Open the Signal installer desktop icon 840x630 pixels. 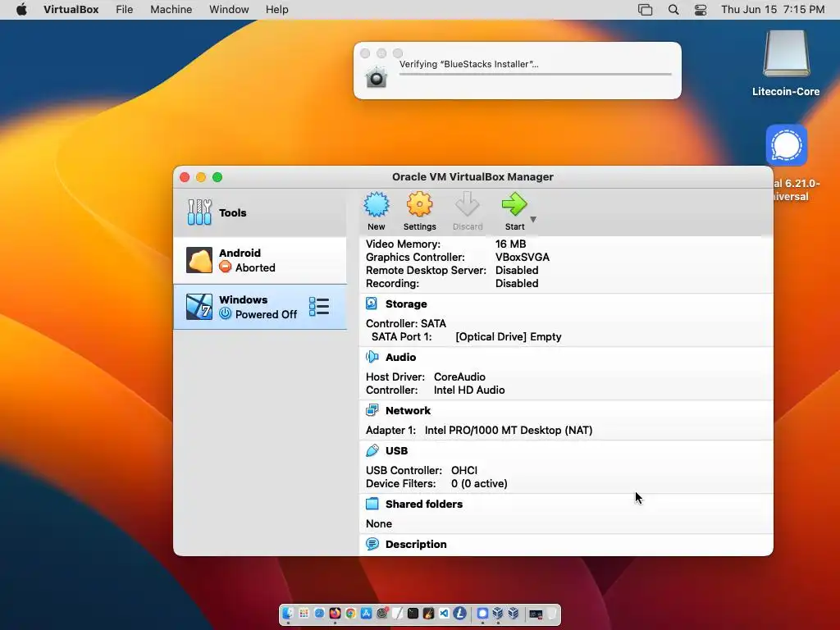(x=787, y=145)
